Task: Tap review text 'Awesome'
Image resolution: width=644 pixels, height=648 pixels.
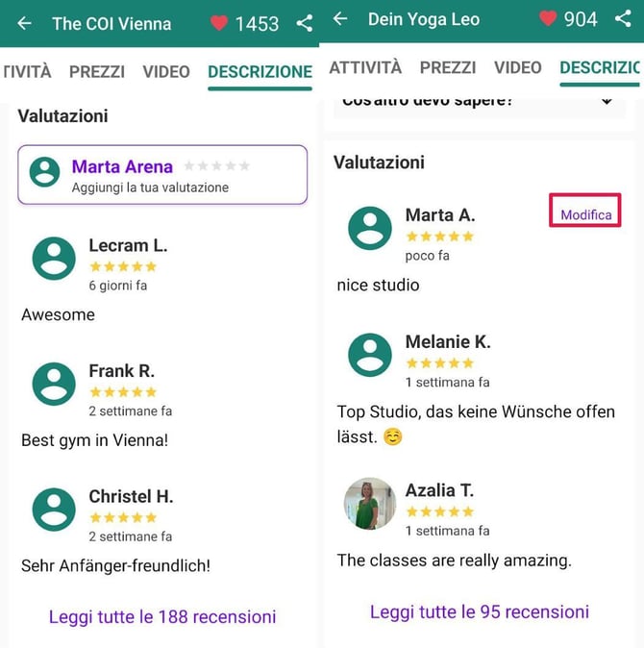Action: [58, 315]
